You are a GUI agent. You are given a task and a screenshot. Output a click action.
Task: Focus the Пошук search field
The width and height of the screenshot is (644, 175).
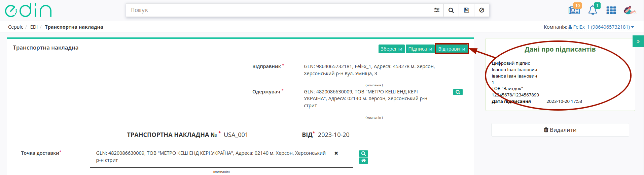point(278,10)
